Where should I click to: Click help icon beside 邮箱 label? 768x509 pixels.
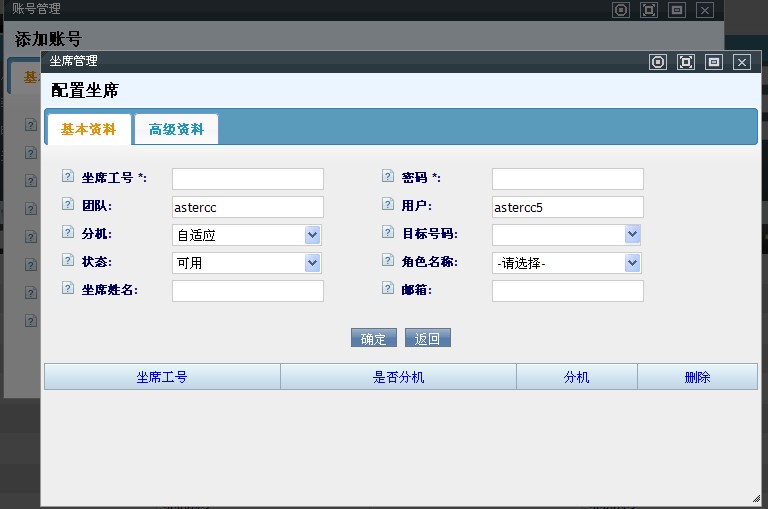click(x=388, y=289)
